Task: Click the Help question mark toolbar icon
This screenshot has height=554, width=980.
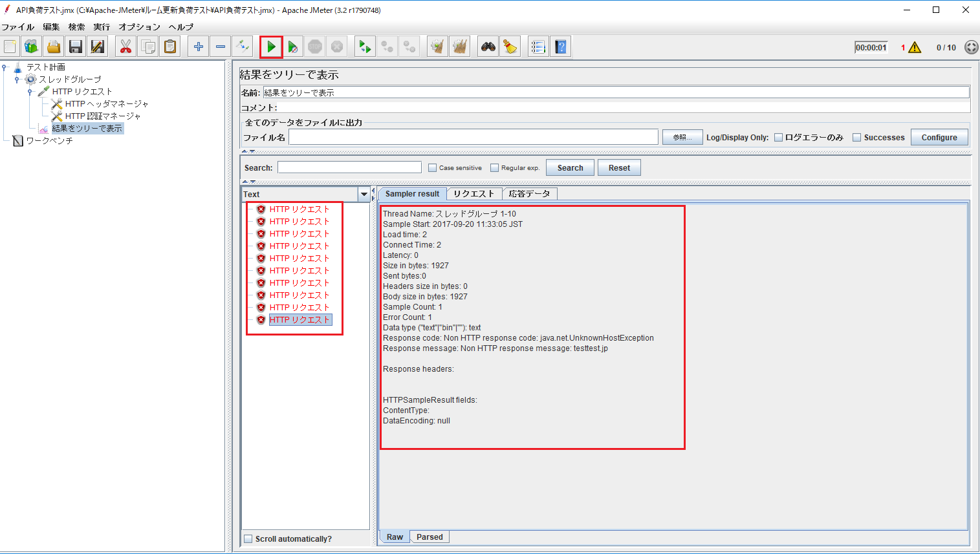Action: coord(560,46)
